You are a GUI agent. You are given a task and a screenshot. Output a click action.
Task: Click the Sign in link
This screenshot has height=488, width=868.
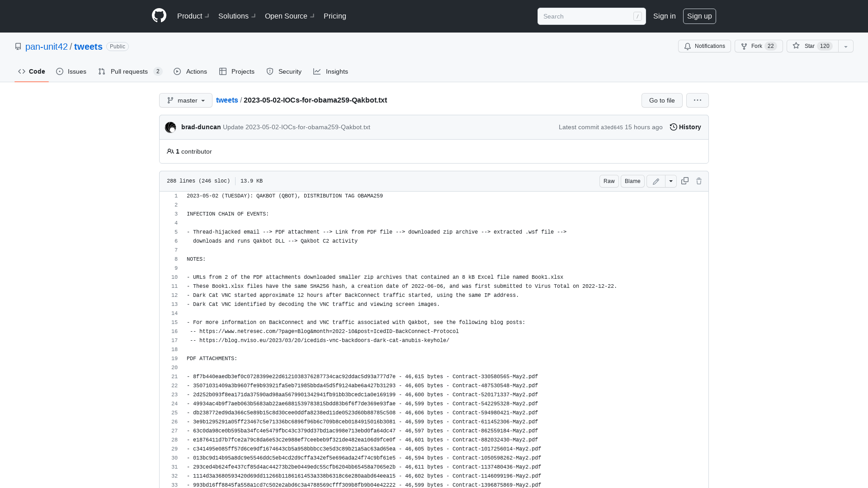pos(664,16)
